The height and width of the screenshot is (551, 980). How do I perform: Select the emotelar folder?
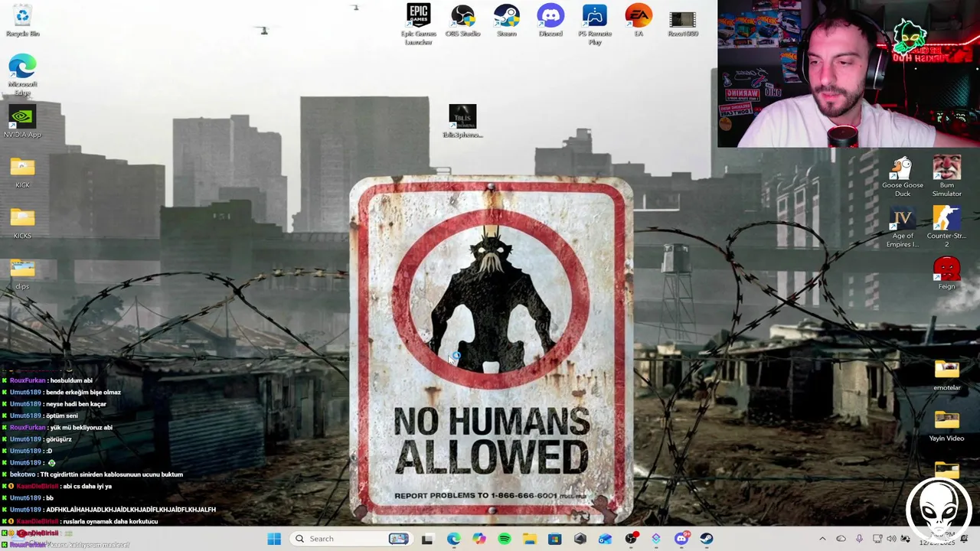(947, 375)
